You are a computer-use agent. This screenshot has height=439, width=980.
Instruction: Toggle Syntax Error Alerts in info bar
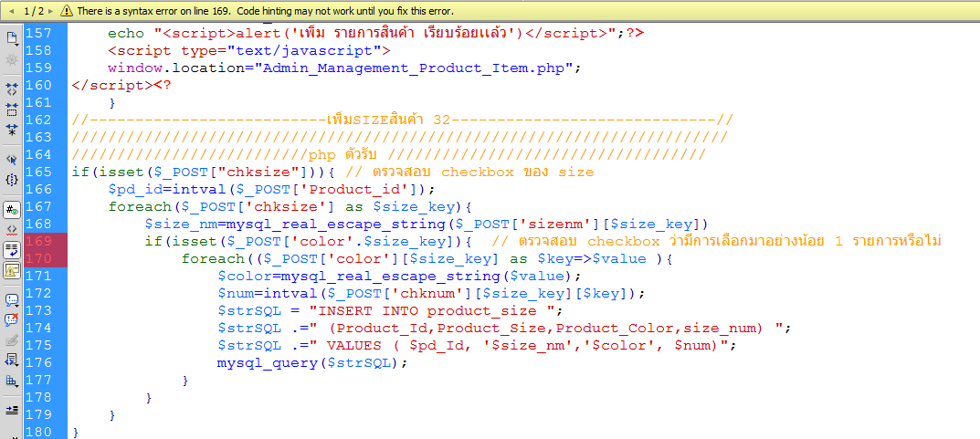(12, 270)
